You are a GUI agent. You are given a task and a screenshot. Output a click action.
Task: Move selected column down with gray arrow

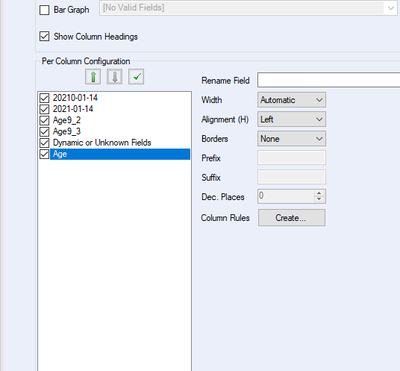tap(114, 77)
